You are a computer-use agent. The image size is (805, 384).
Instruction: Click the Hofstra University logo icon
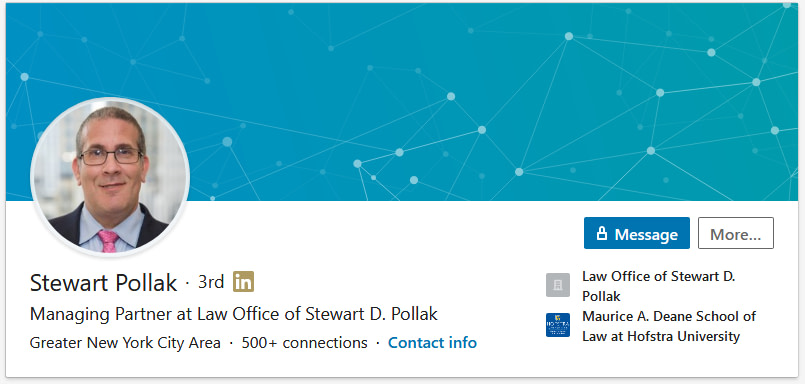[x=558, y=325]
